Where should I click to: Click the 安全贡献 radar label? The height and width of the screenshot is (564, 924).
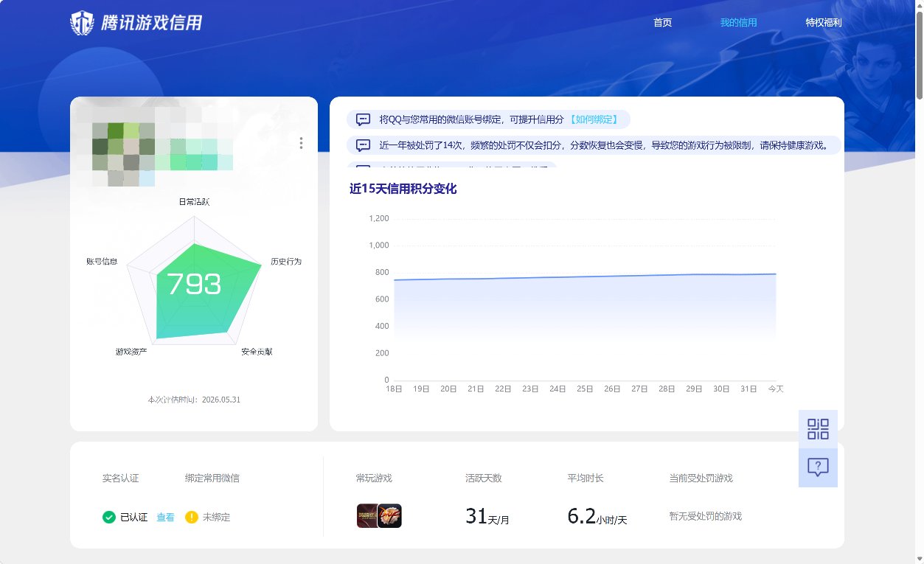[x=257, y=352]
